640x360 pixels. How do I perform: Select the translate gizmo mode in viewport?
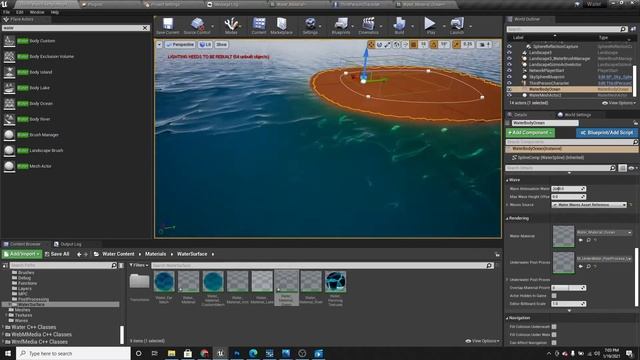pos(371,44)
